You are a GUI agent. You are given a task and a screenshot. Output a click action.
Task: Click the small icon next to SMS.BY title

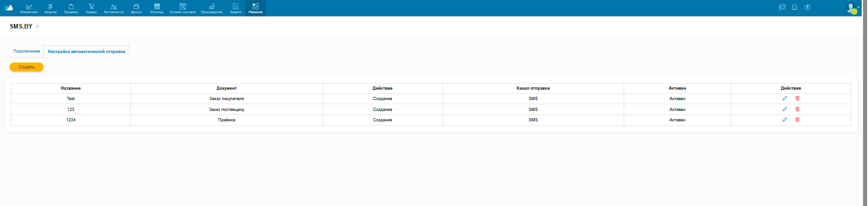coord(38,26)
